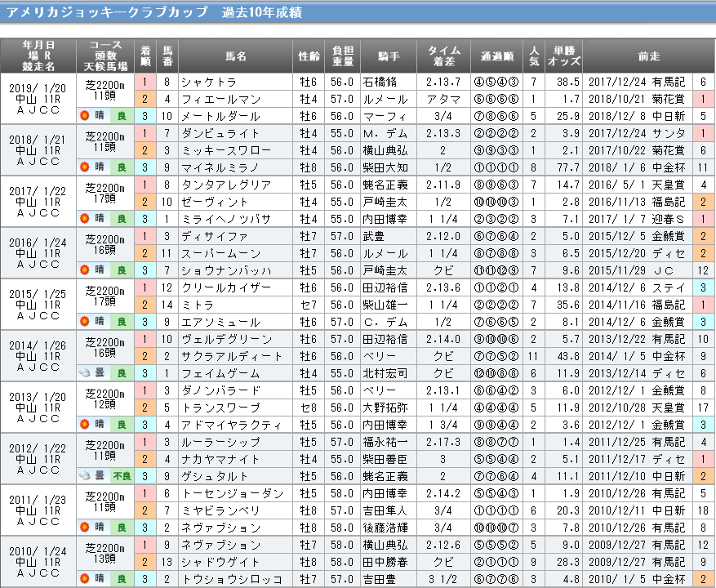This screenshot has width=716, height=588.
Task: Click the sunny weather icon for the 2013 race
Action: [x=84, y=425]
